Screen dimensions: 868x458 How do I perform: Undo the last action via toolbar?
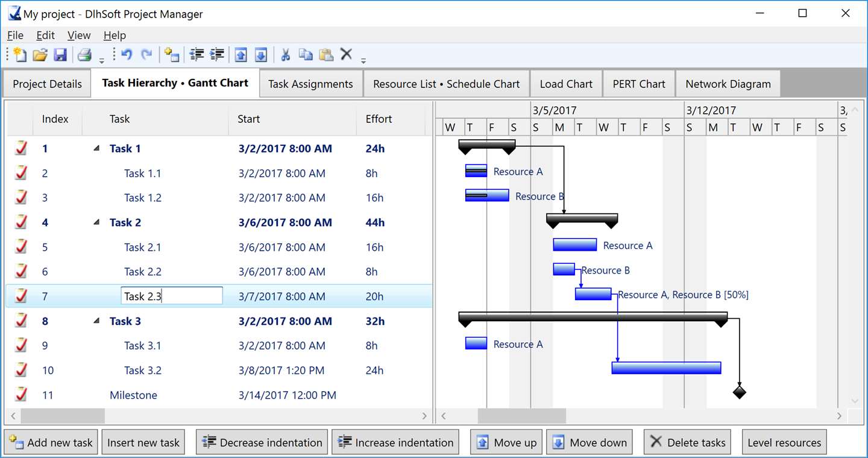point(127,55)
